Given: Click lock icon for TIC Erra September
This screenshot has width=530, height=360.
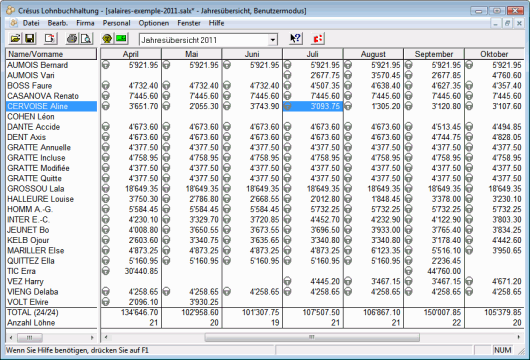Looking at the screenshot, I should pos(409,271).
